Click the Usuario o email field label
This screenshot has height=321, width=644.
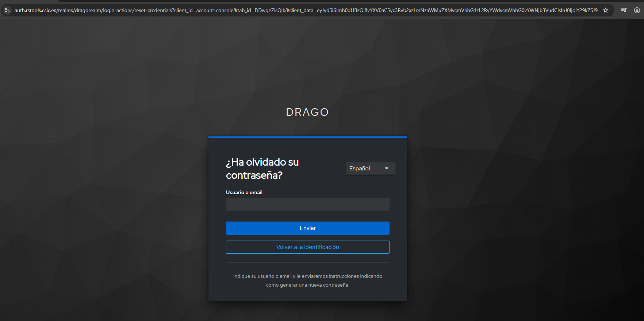coord(244,192)
